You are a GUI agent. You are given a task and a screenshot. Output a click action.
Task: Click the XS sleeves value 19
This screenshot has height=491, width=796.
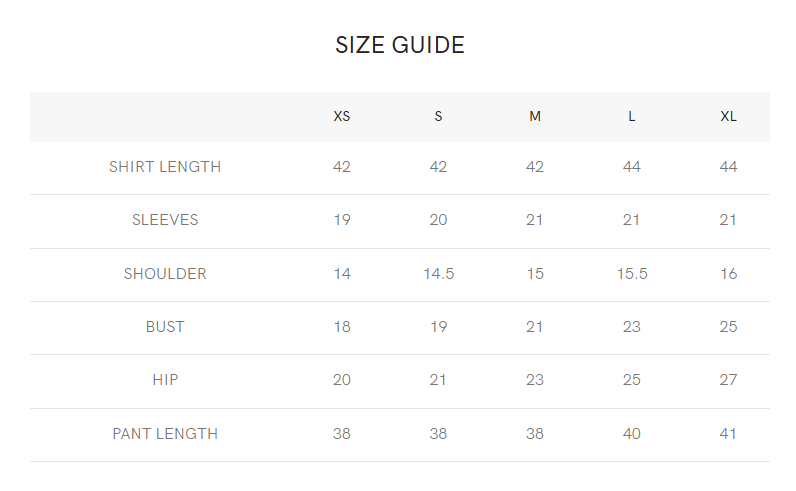point(342,220)
